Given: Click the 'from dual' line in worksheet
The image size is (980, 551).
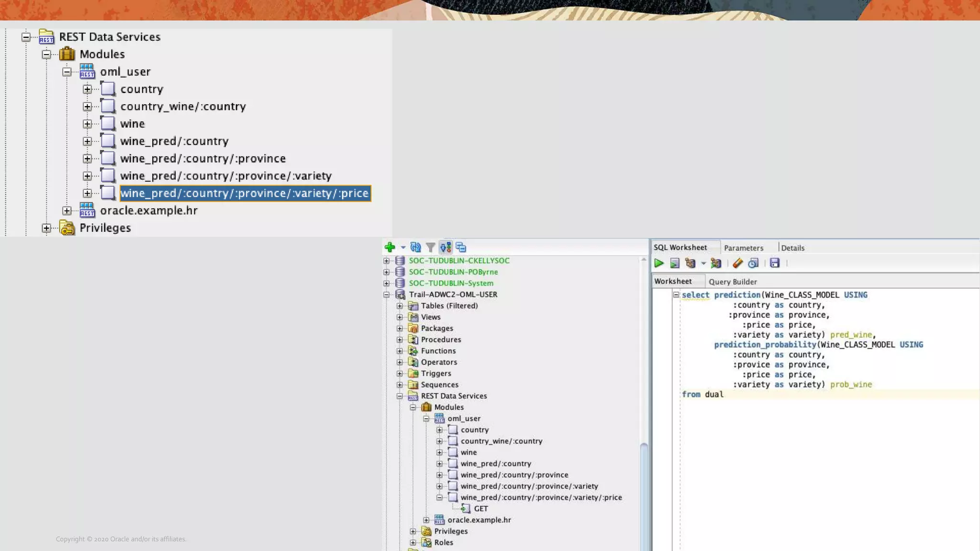Looking at the screenshot, I should [702, 395].
